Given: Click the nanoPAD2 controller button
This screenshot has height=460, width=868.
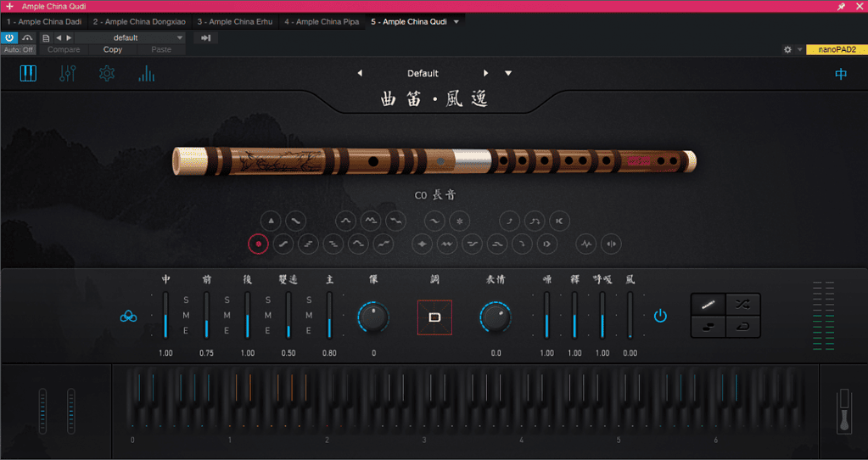Looking at the screenshot, I should coord(834,49).
